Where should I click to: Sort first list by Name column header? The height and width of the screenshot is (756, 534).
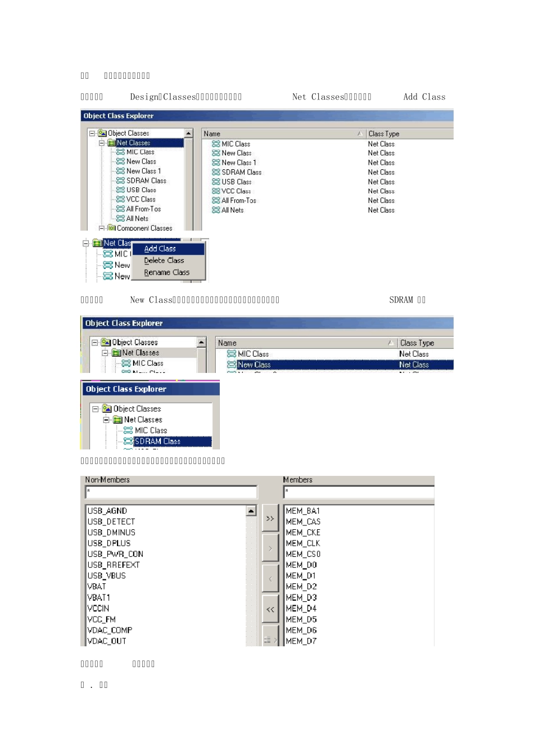284,134
